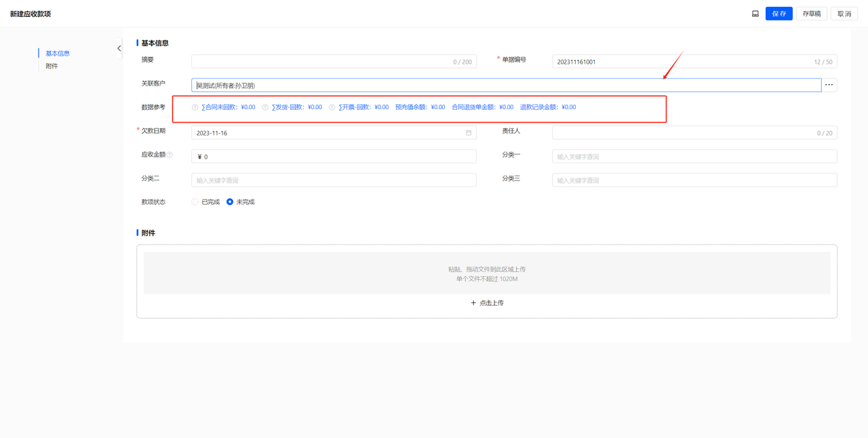Screen dimensions: 868x438
Task: Click the laptop icon beside 保存
Action: [x=755, y=14]
